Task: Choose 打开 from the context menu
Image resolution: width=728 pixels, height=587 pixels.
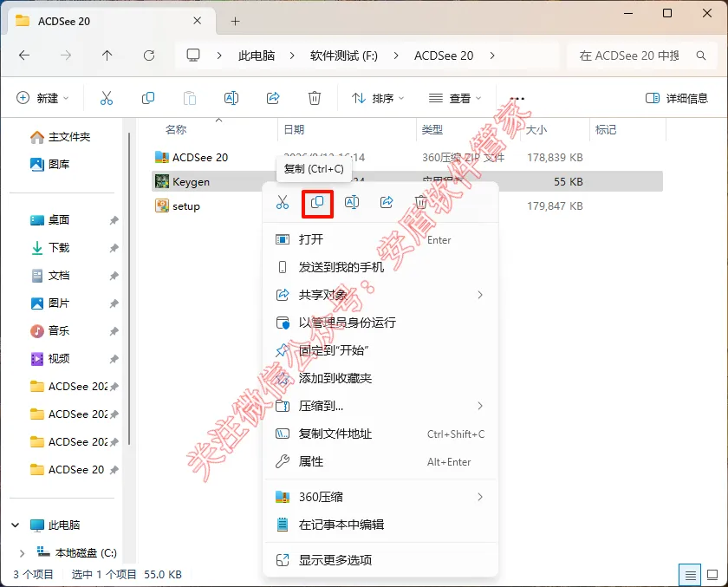Action: click(x=380, y=239)
